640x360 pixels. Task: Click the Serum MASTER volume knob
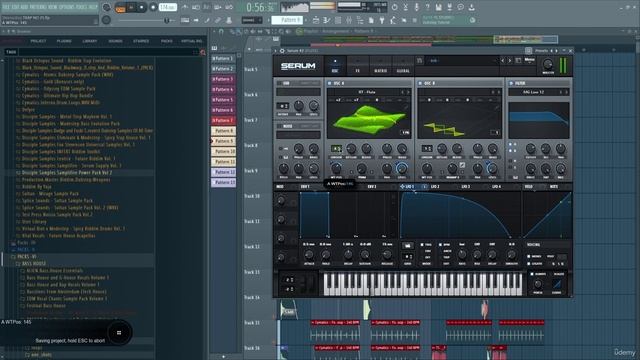tap(548, 64)
